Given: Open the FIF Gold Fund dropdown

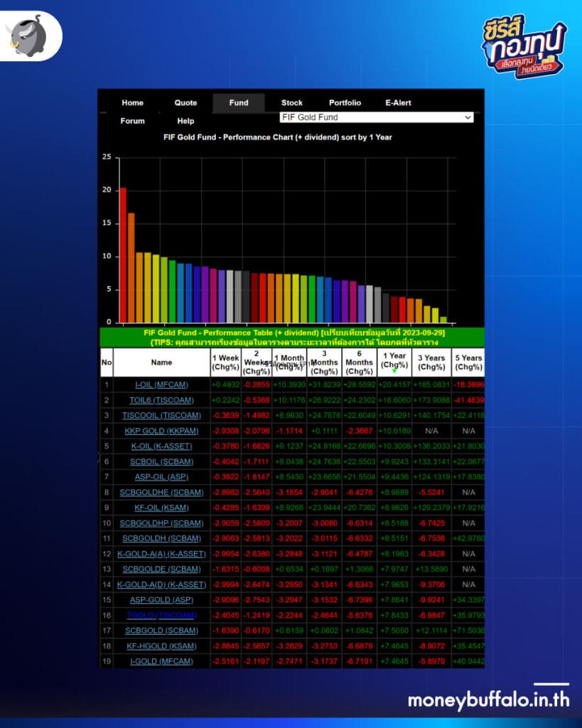Looking at the screenshot, I should pos(376,117).
